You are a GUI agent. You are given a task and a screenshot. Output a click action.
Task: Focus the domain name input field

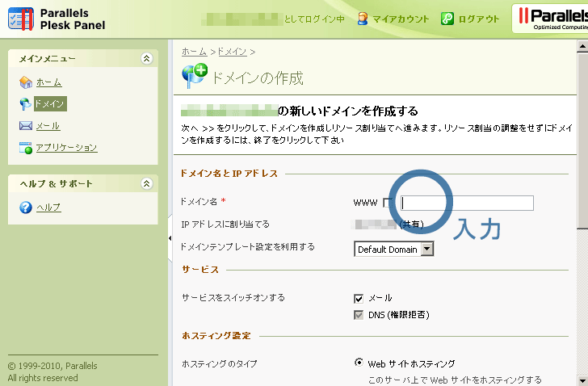[x=467, y=203]
